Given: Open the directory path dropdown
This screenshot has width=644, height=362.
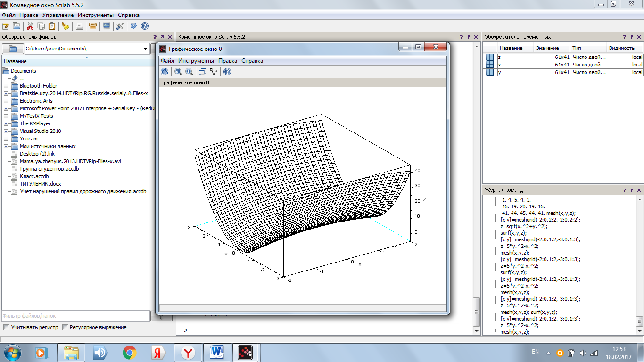Looking at the screenshot, I should (x=145, y=49).
